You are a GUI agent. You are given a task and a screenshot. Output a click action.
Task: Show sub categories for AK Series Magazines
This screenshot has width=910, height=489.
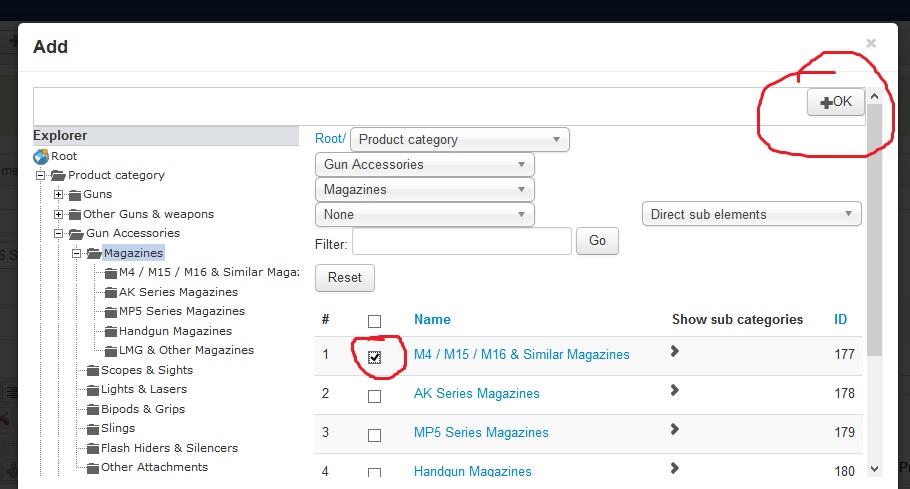pyautogui.click(x=675, y=390)
